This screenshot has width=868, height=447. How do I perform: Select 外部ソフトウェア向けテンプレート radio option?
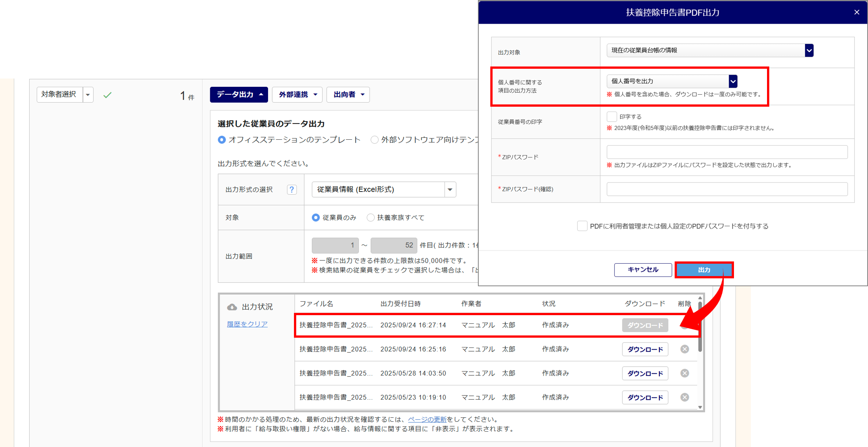374,140
